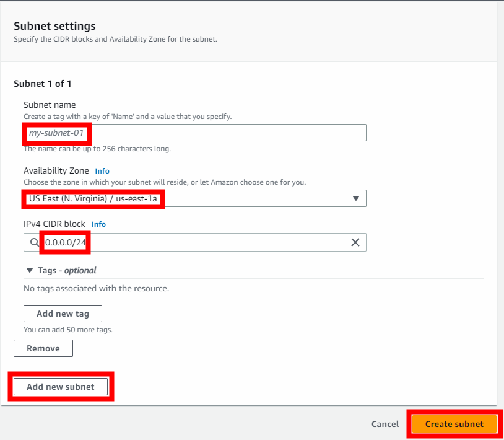Click the Create subnet button
The height and width of the screenshot is (440, 504).
pos(454,424)
